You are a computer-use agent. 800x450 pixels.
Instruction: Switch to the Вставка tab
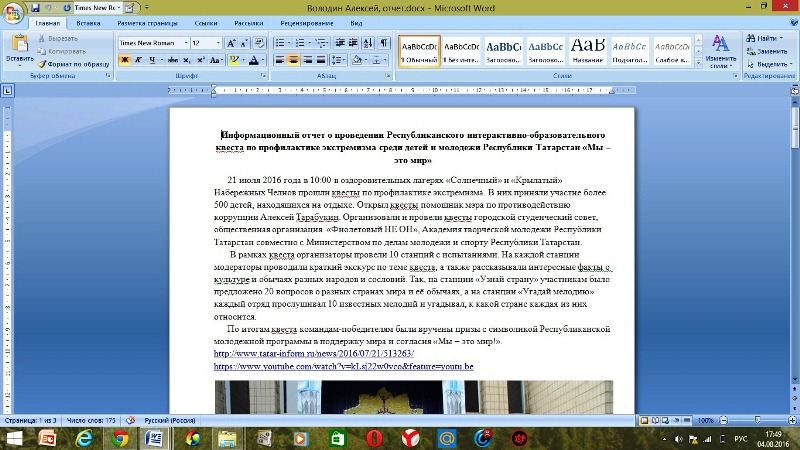click(87, 22)
